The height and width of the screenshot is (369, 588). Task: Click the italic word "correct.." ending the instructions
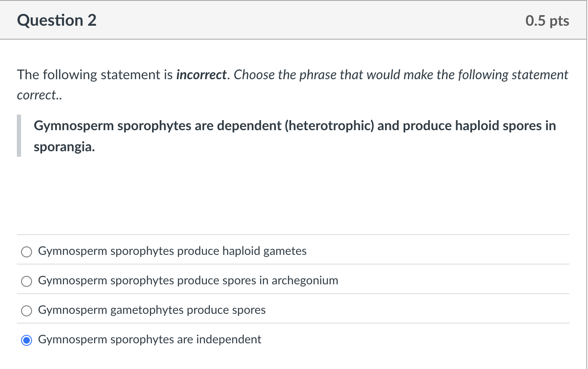(x=39, y=95)
